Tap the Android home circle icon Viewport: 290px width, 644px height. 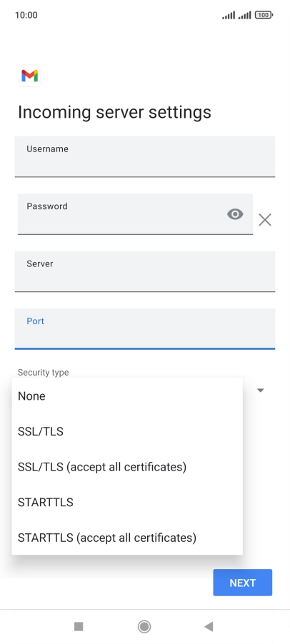tap(144, 626)
